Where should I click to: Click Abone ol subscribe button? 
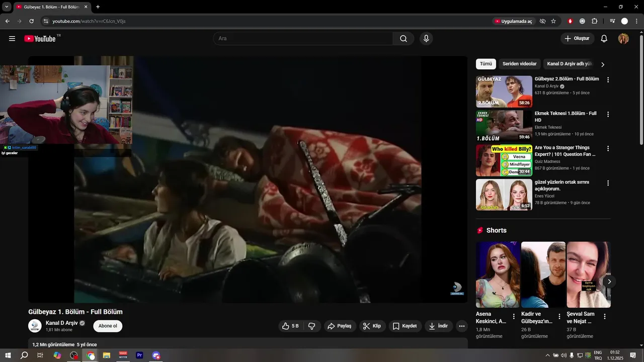[108, 326]
